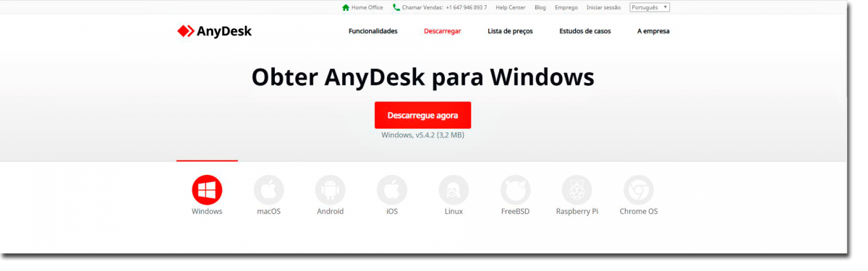Click the iOS label text

pyautogui.click(x=392, y=212)
